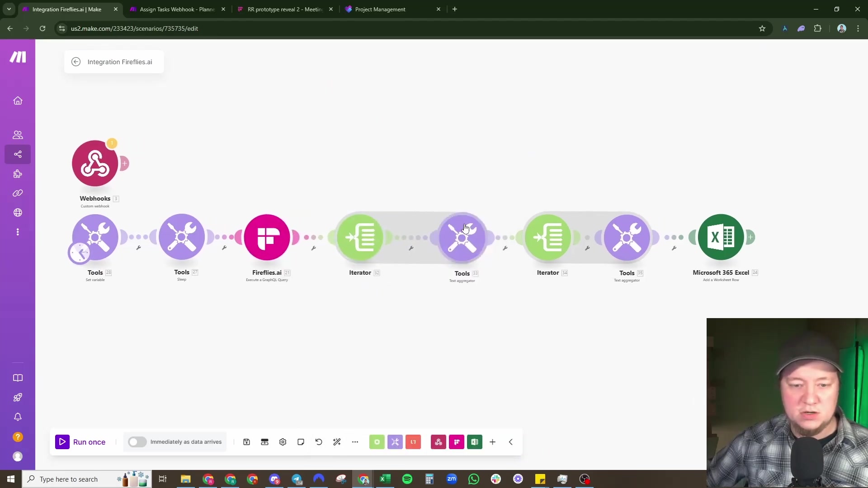Viewport: 868px width, 488px height.
Task: Open What's new rocket icon in sidebar
Action: [x=18, y=398]
